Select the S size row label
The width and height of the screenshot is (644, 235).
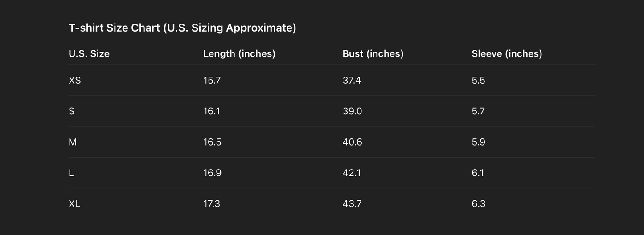72,111
